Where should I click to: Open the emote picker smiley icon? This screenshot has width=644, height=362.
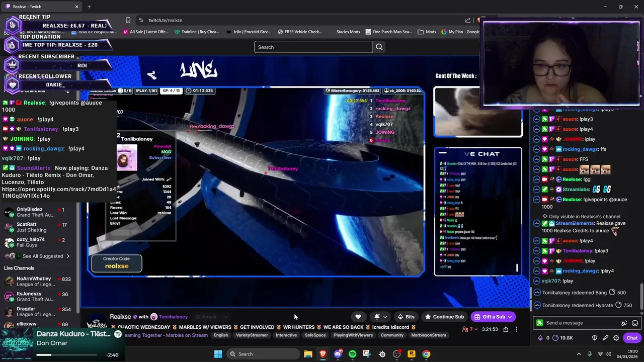click(635, 323)
